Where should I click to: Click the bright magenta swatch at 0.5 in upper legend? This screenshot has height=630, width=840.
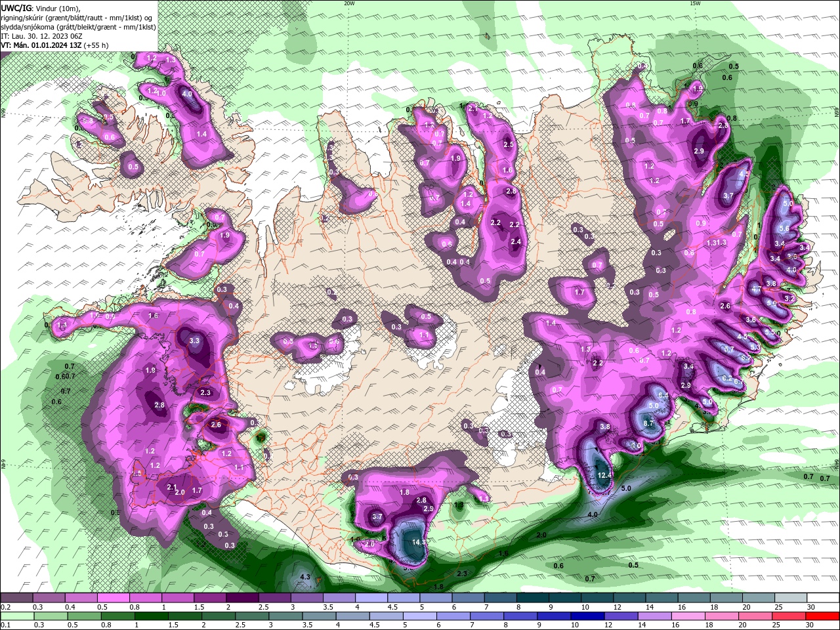(x=114, y=598)
